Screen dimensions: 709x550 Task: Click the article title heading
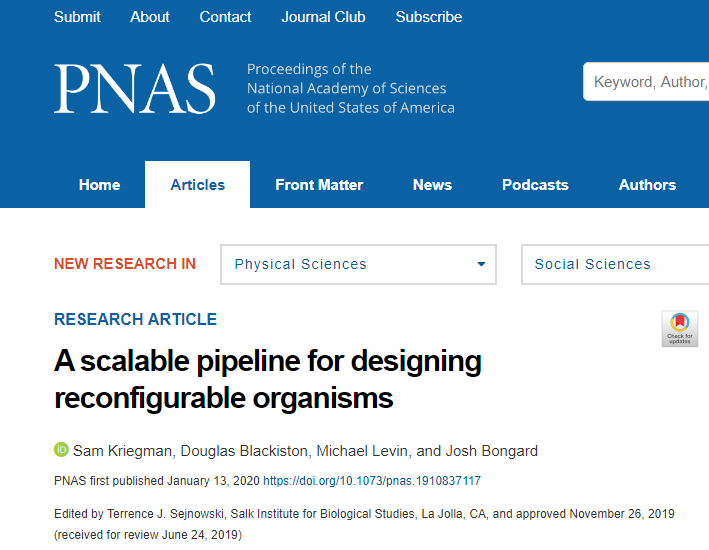click(x=268, y=379)
